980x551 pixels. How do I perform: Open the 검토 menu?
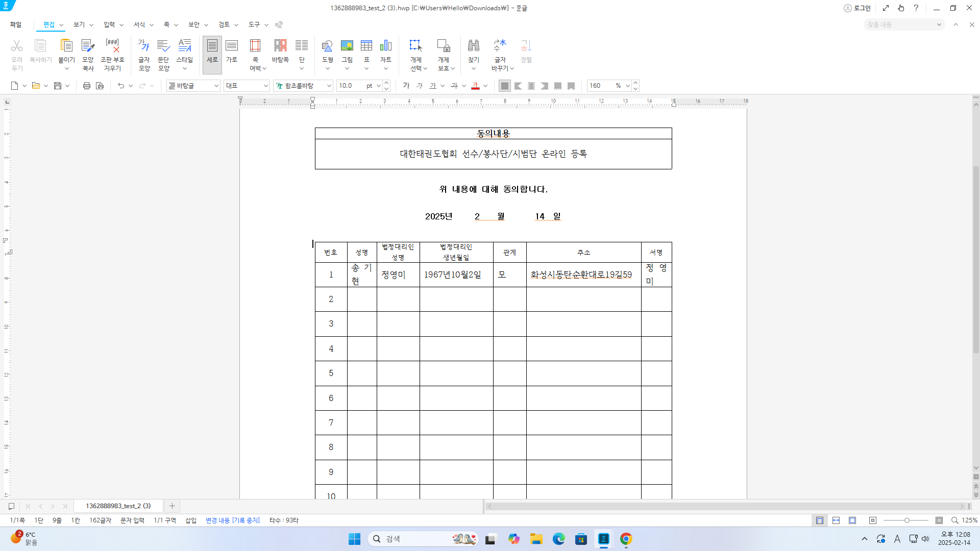224,24
